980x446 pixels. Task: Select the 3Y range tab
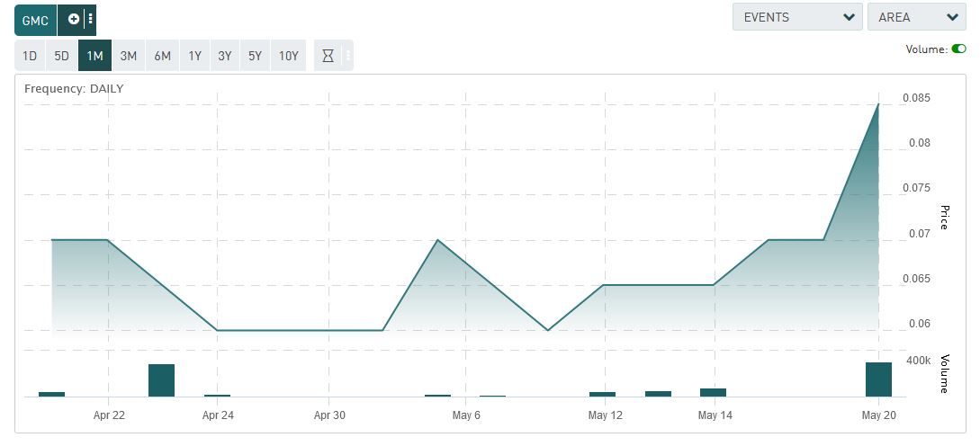click(224, 56)
